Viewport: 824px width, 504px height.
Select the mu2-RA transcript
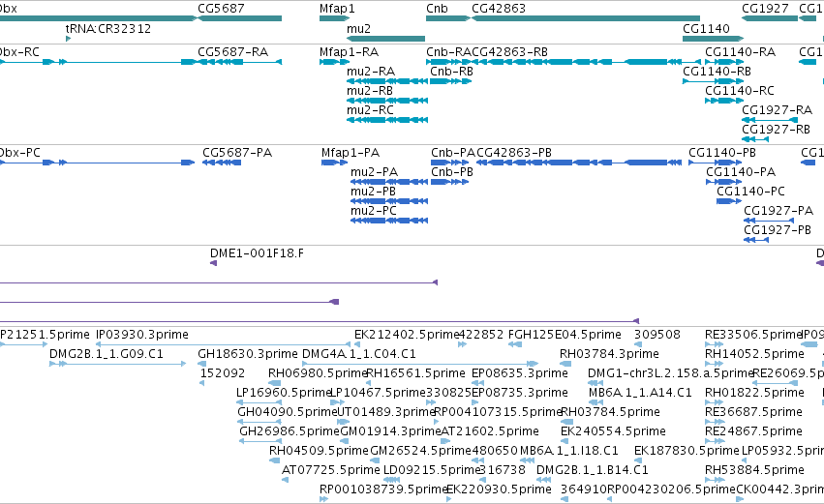387,81
